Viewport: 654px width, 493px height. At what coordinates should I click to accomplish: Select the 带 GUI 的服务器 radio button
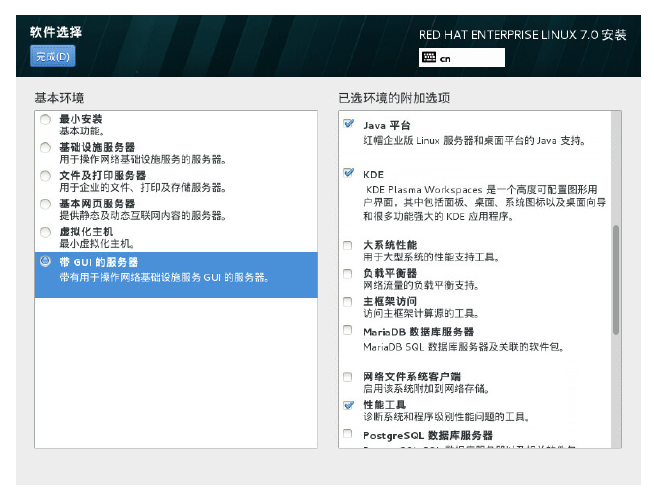pyautogui.click(x=45, y=262)
